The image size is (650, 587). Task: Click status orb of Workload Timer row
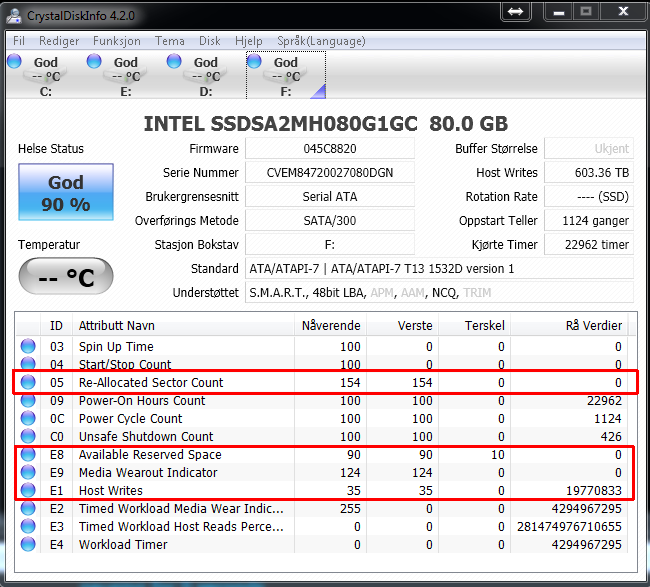pos(28,544)
